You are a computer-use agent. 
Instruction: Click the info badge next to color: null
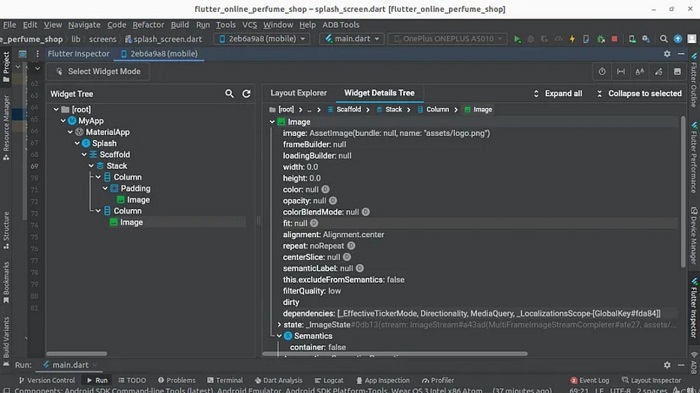tap(325, 189)
